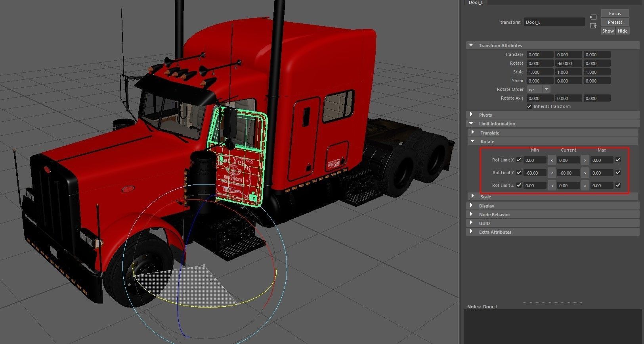Click the Shear first value field

540,81
